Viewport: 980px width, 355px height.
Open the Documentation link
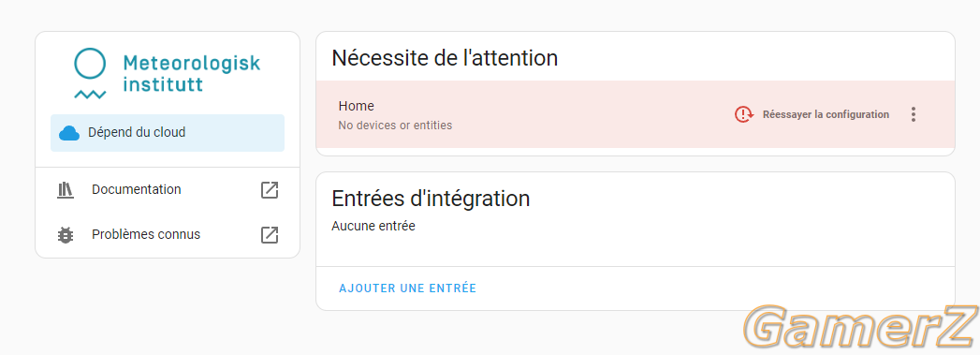[x=168, y=190]
